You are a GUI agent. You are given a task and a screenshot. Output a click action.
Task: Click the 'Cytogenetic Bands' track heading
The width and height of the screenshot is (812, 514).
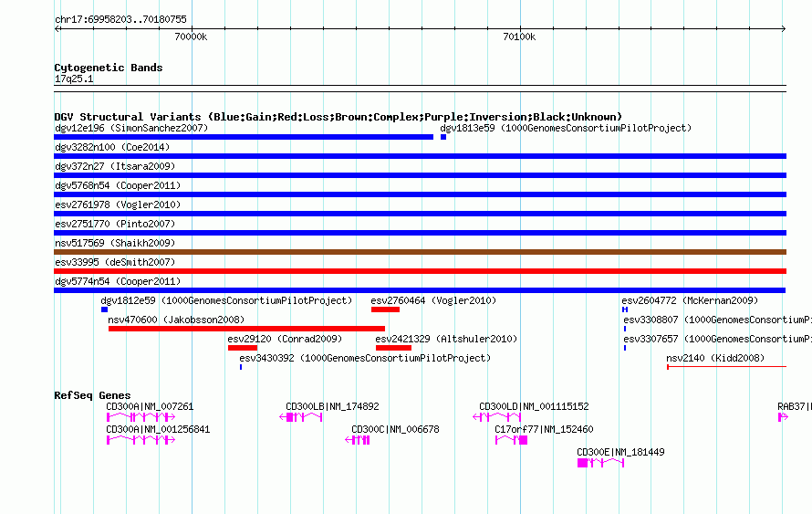click(x=109, y=68)
